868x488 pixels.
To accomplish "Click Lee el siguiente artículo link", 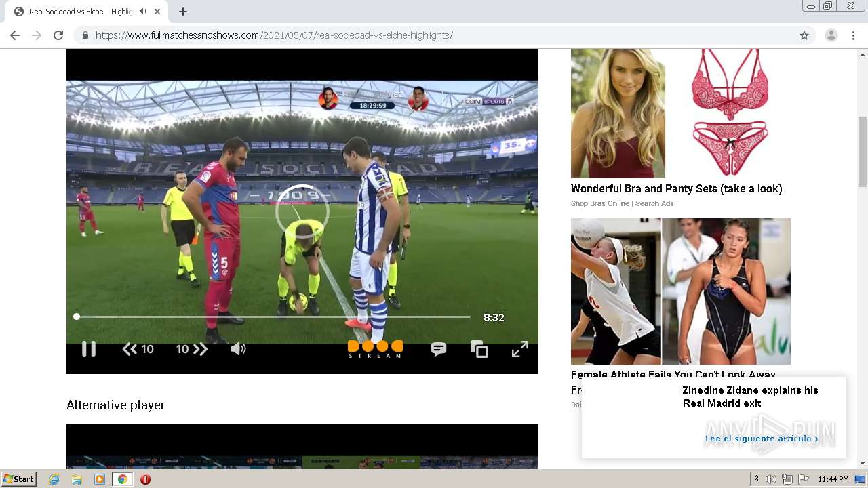I will pyautogui.click(x=761, y=439).
